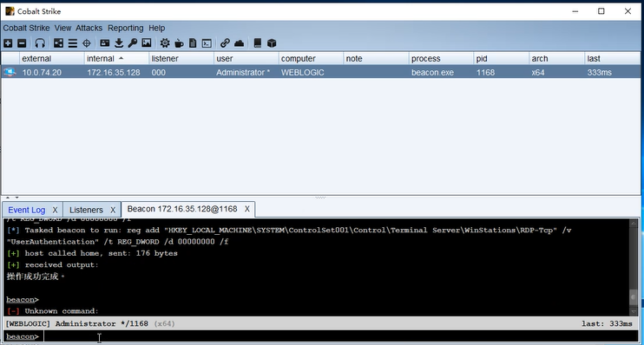Switch to the Event Log tab
Image resolution: width=644 pixels, height=345 pixels.
[27, 210]
